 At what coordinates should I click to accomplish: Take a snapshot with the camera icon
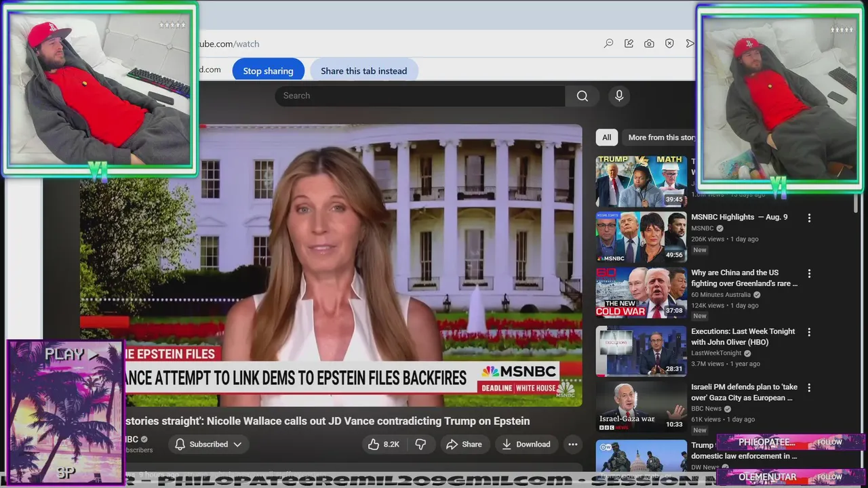pyautogui.click(x=649, y=43)
